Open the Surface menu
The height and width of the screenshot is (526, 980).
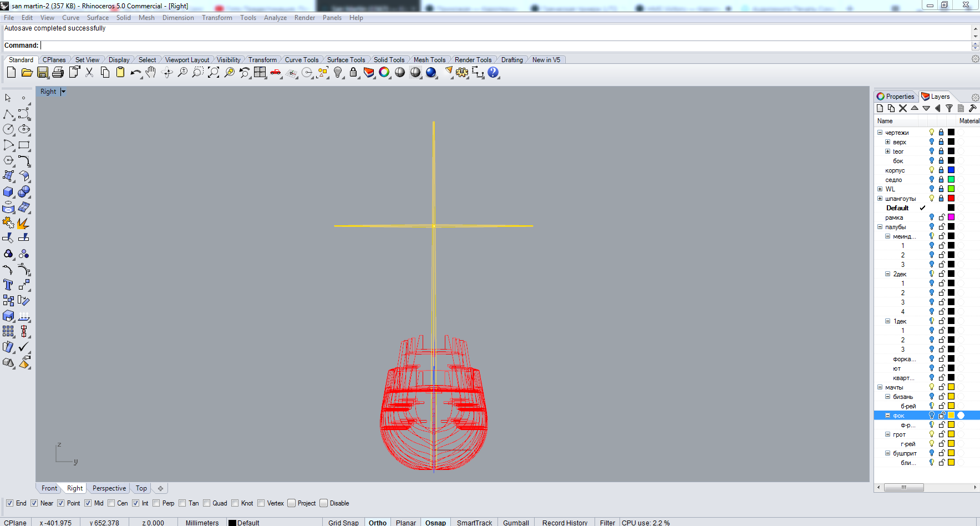[x=98, y=18]
